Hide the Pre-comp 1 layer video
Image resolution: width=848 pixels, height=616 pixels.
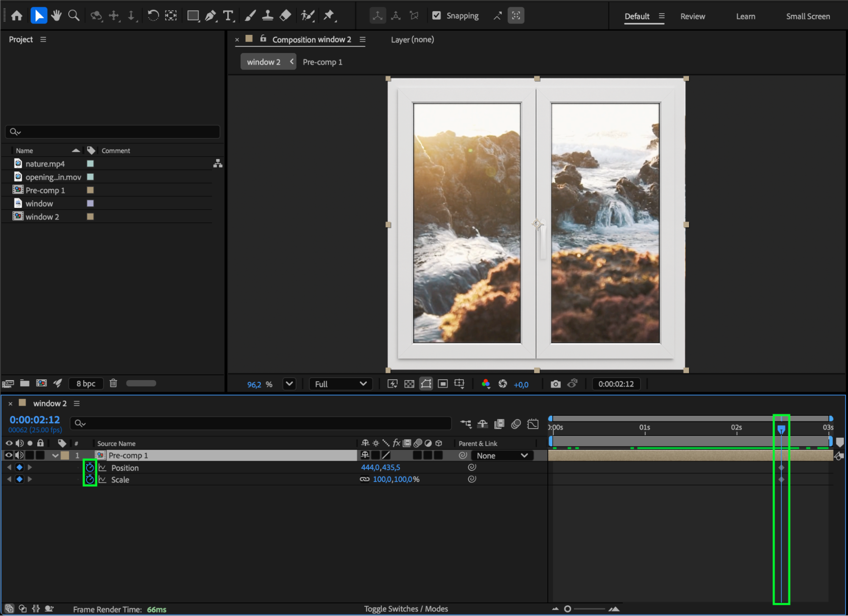8,455
